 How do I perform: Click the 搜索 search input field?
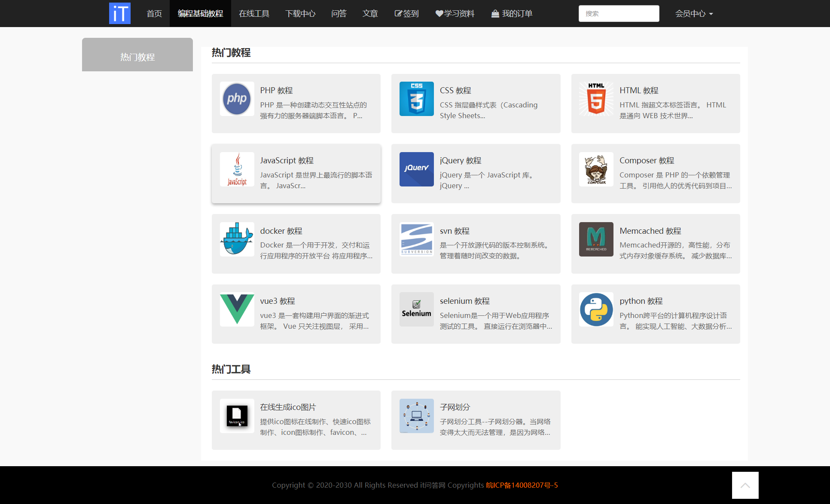point(619,14)
